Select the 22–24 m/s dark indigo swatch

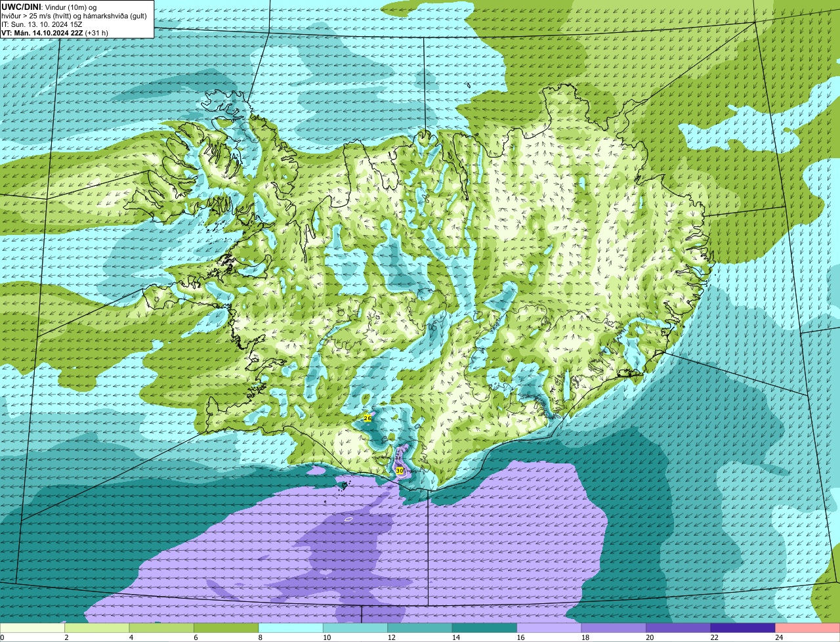(744, 628)
